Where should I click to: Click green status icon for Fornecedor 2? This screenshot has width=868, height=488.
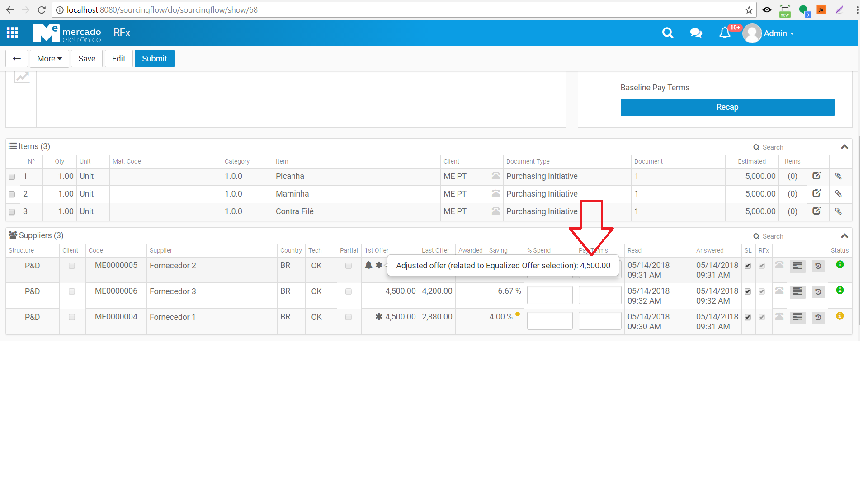point(840,265)
